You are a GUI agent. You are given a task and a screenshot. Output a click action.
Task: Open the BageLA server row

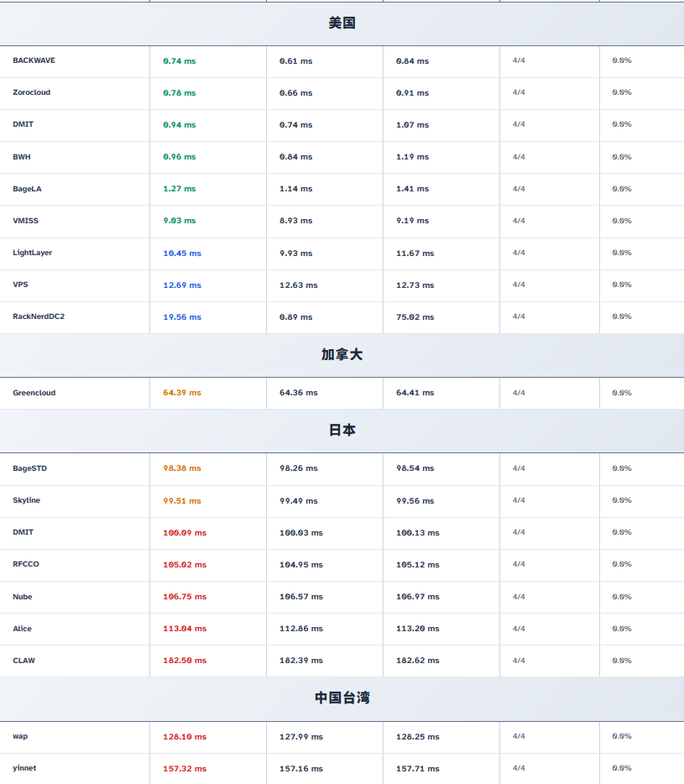pyautogui.click(x=27, y=189)
